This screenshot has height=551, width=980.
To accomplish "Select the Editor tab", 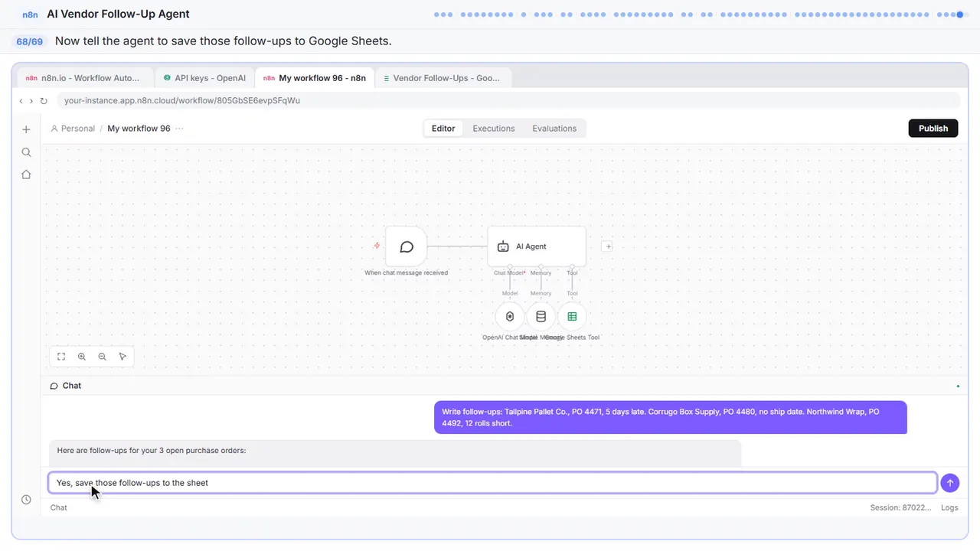I will pyautogui.click(x=443, y=129).
